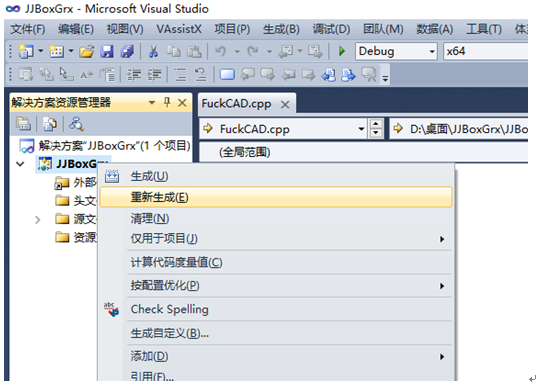This screenshot has height=382, width=538.
Task: Open the 文件(F) menu
Action: [28, 29]
